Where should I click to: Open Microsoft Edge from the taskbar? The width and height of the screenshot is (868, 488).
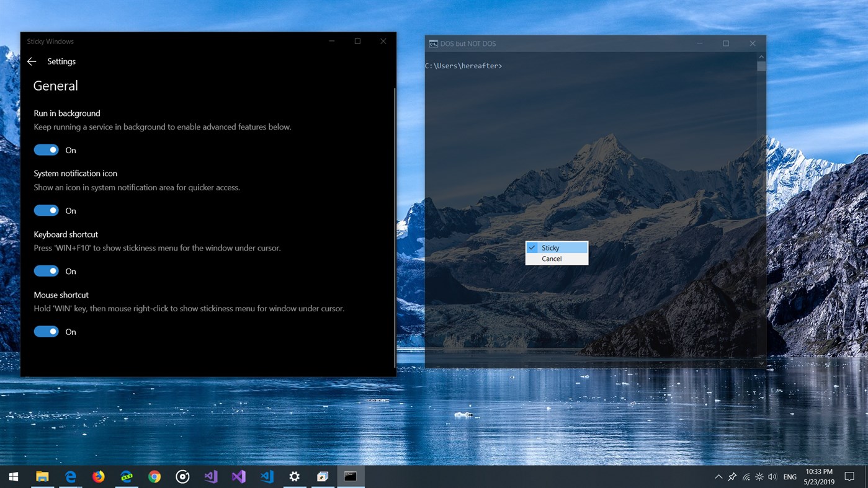70,476
